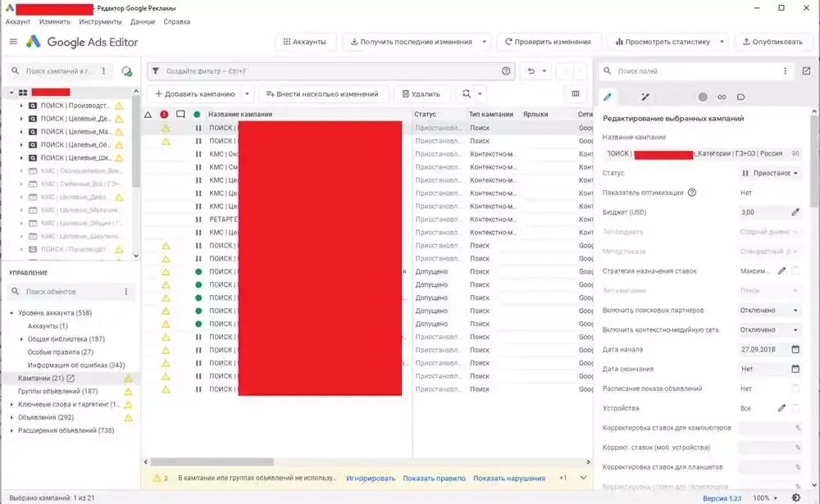Open the hamburger menu beside Google Ads Editor

tap(14, 42)
